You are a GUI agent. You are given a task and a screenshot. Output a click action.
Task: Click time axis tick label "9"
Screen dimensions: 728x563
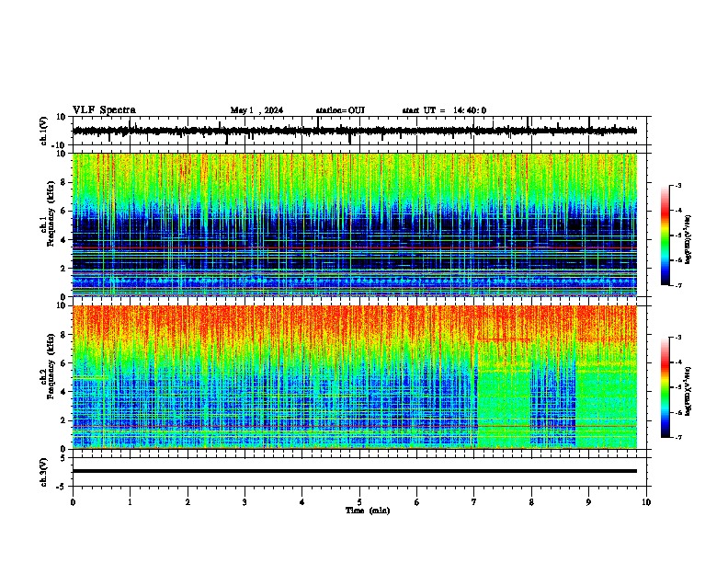[588, 502]
